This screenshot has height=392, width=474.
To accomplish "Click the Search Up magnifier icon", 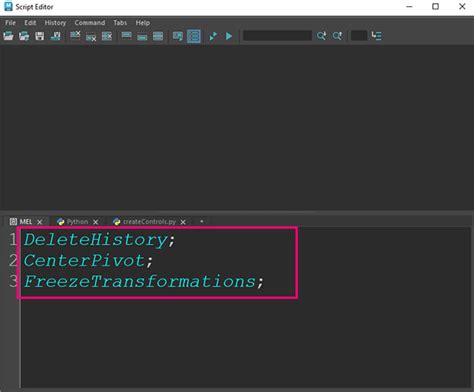I will [x=337, y=36].
